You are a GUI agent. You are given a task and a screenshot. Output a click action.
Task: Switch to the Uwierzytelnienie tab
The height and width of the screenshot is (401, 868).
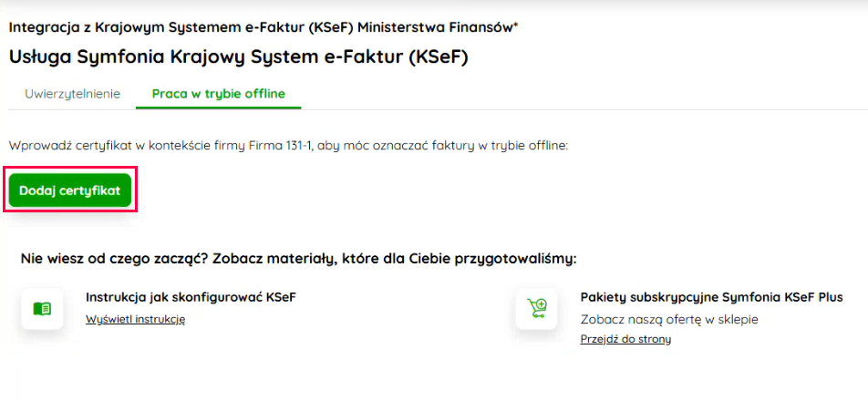coord(73,94)
